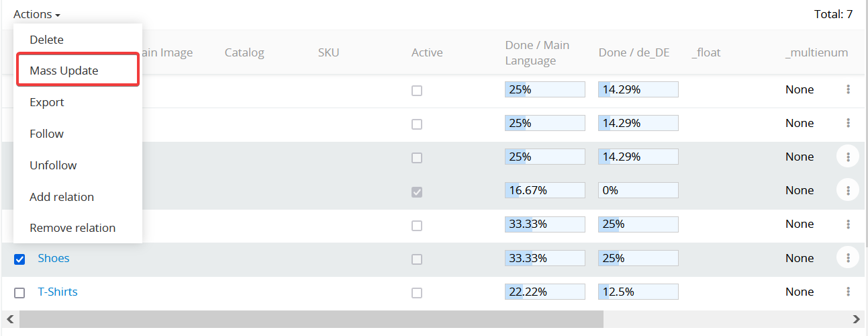This screenshot has width=868, height=336.
Task: Collapse the Actions dropdown
Action: point(37,14)
